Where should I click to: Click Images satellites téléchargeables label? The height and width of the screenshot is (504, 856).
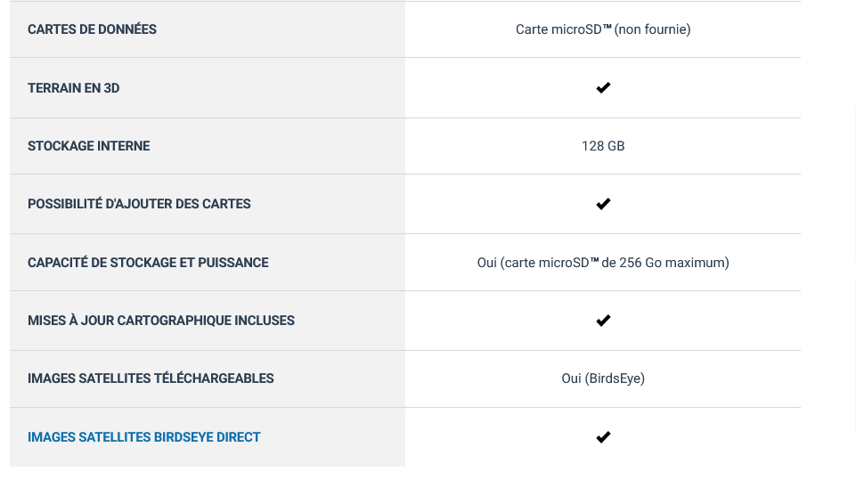(151, 378)
